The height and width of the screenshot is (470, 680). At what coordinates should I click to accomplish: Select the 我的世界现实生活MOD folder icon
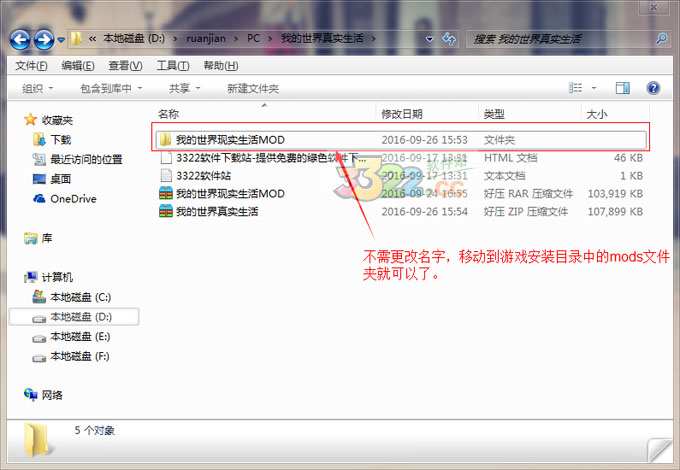coord(165,140)
